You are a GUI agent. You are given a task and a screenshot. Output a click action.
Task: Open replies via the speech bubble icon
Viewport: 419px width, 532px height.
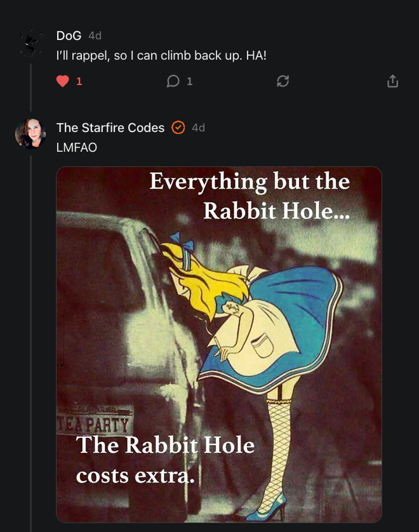point(173,81)
